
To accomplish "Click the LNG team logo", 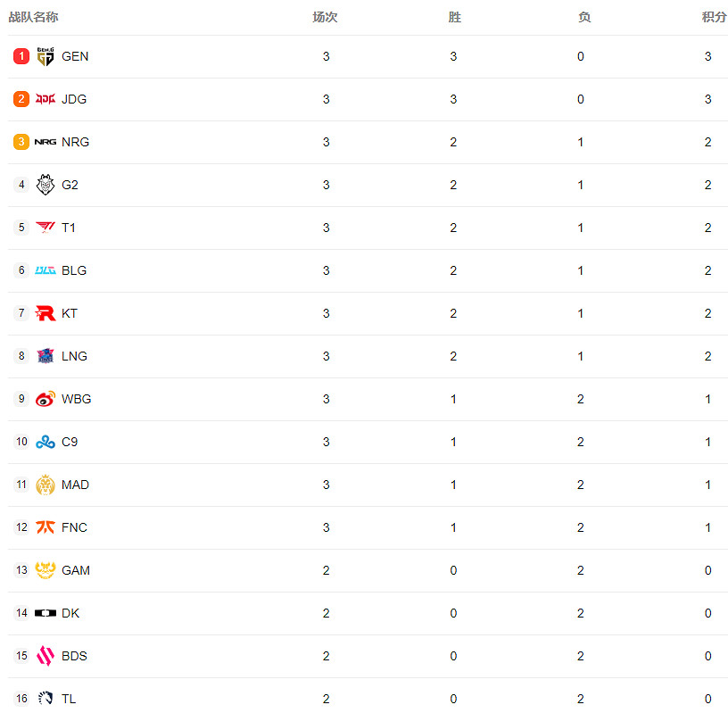I will pos(45,356).
